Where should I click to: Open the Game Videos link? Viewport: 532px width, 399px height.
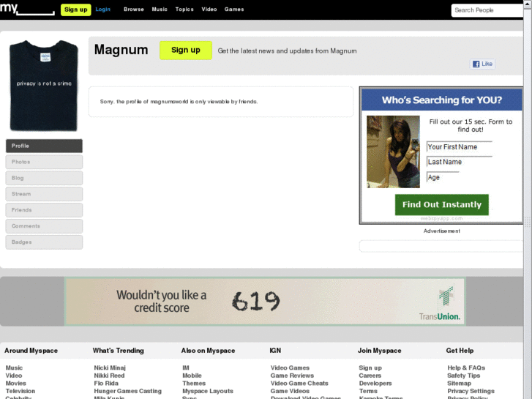290,391
